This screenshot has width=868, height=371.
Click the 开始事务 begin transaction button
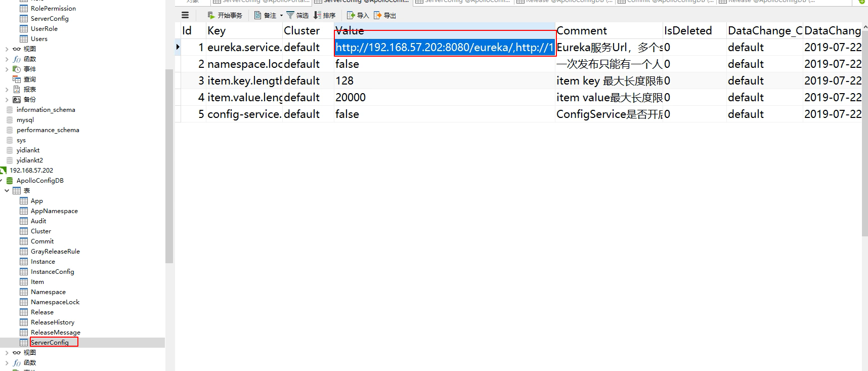225,15
